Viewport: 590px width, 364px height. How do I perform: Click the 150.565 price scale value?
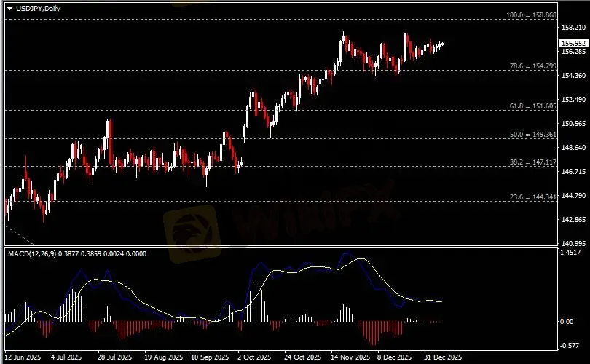click(x=573, y=124)
